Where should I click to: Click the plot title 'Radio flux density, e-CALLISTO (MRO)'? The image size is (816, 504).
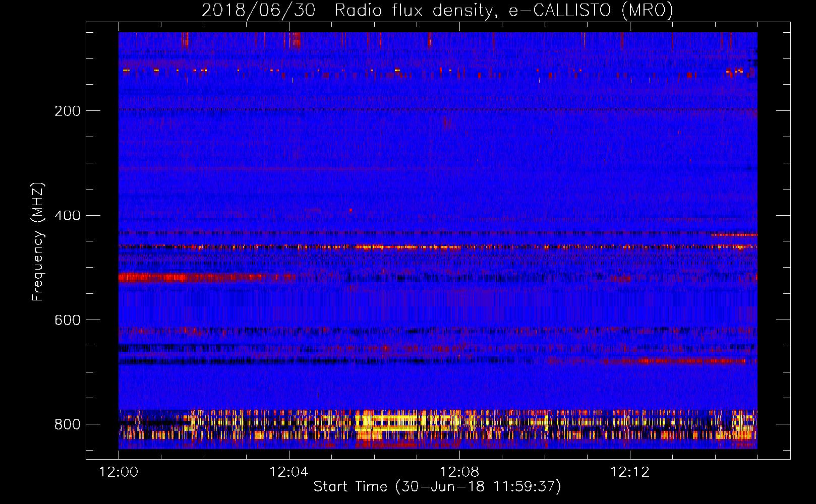pos(504,10)
